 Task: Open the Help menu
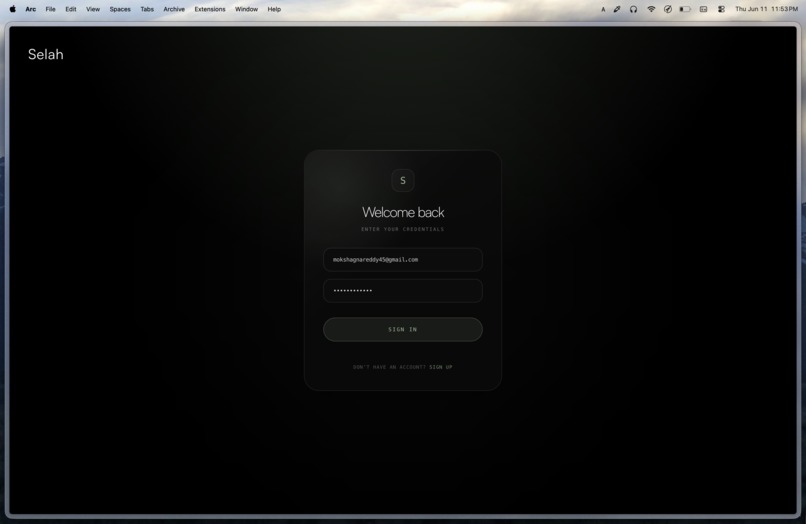(274, 9)
